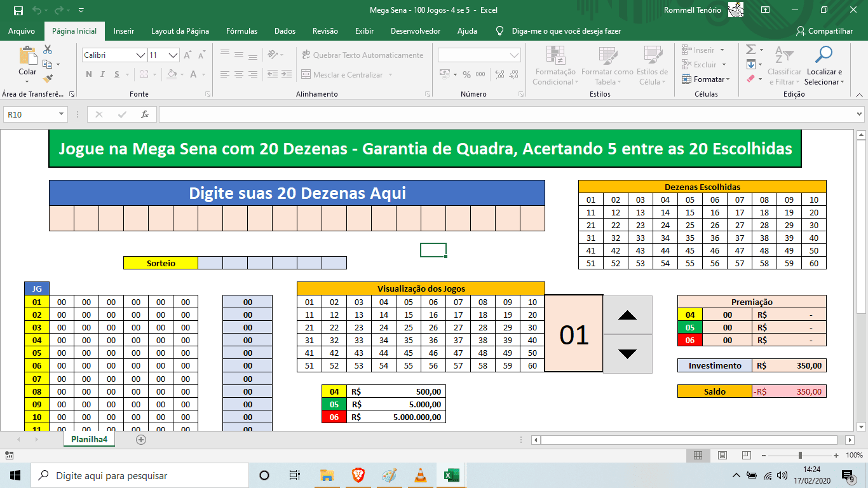Click the down arrow spin button

[x=627, y=354]
